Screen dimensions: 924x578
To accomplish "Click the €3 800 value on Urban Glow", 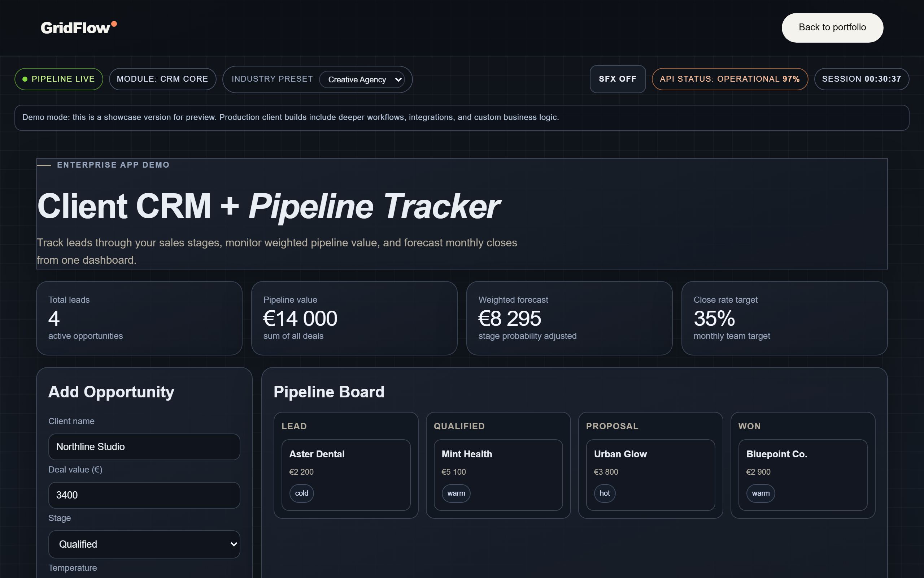I will (x=606, y=472).
